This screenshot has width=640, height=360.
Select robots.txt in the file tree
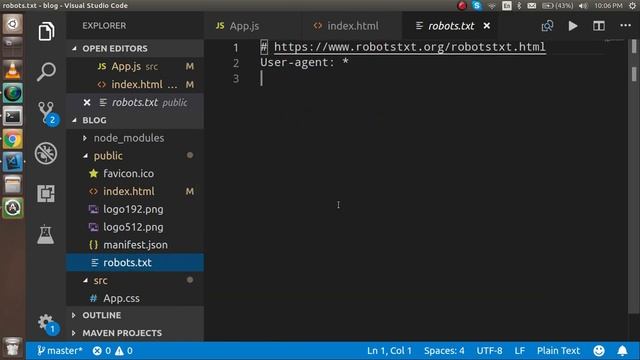[135, 262]
